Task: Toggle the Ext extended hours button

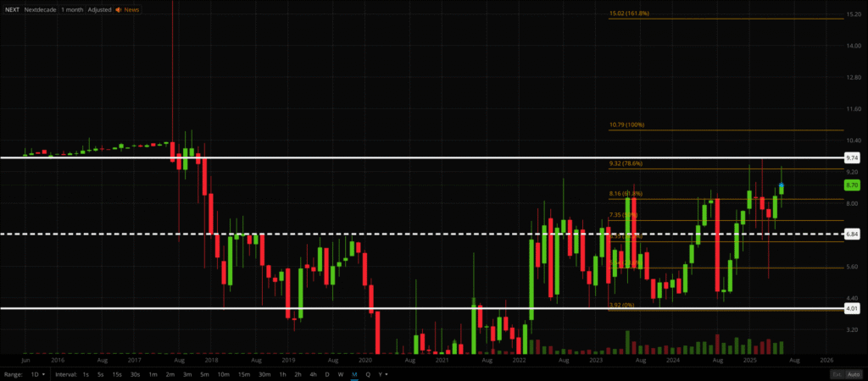Action: click(x=836, y=373)
